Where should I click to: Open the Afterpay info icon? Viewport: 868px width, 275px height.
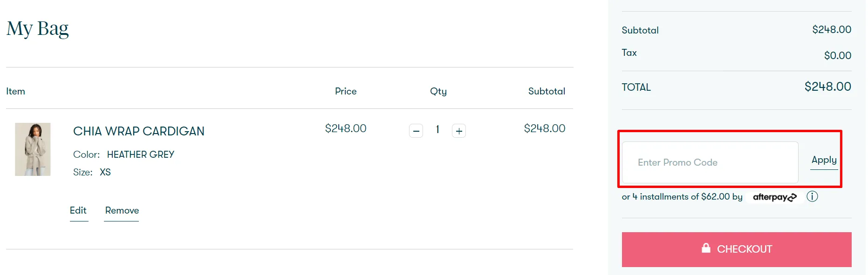coord(812,196)
